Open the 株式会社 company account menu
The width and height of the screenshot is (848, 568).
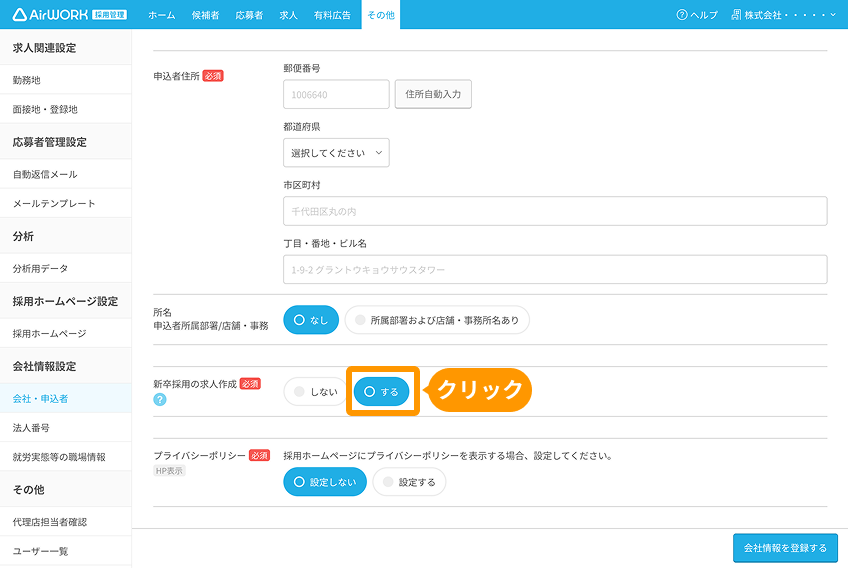pos(784,15)
